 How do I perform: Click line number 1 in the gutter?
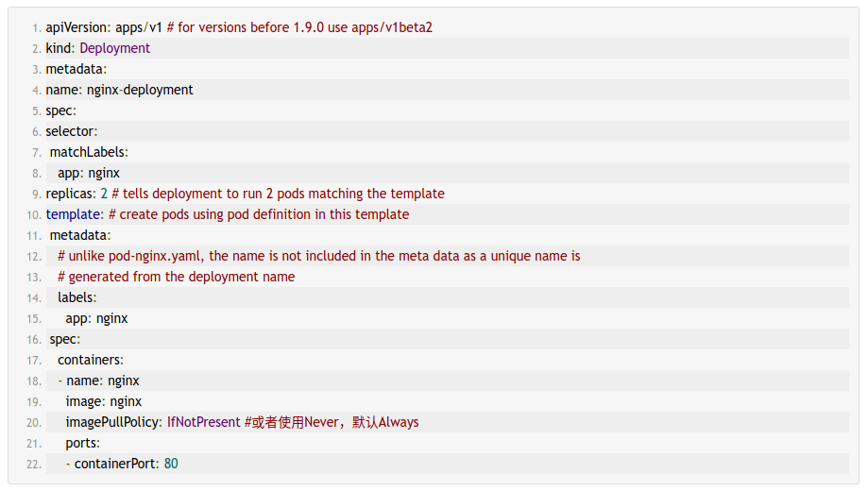(x=36, y=28)
